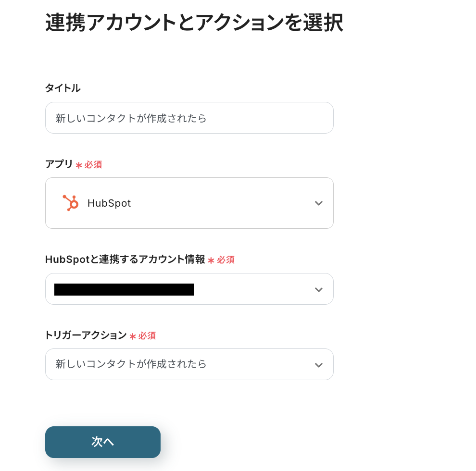The height and width of the screenshot is (471, 476).
Task: Click the 連携アカウントとアクションを選択 page heading
Action: pyautogui.click(x=194, y=23)
